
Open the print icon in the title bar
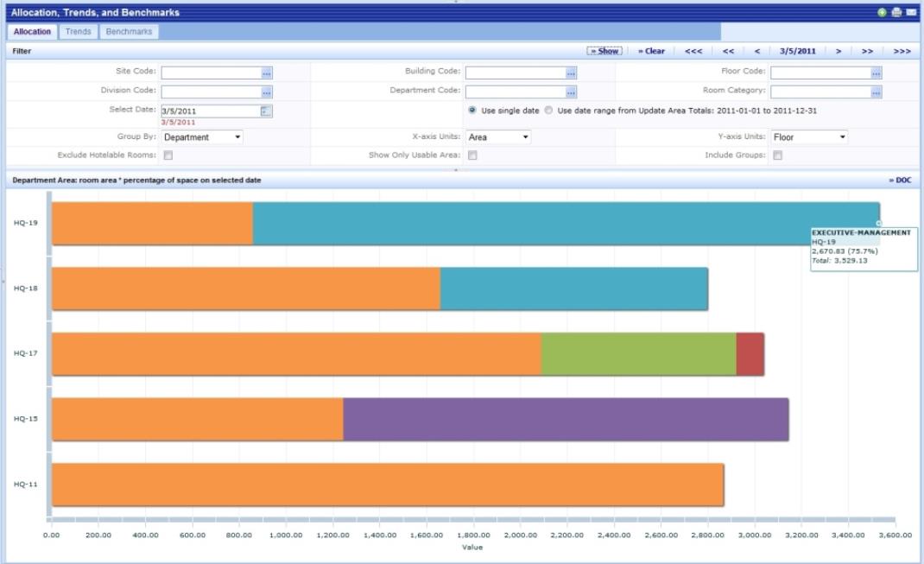[x=896, y=13]
